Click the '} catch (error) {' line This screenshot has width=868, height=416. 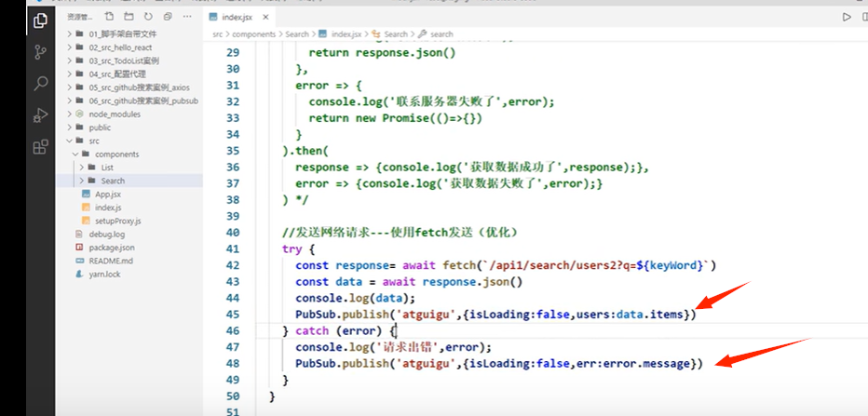(339, 330)
